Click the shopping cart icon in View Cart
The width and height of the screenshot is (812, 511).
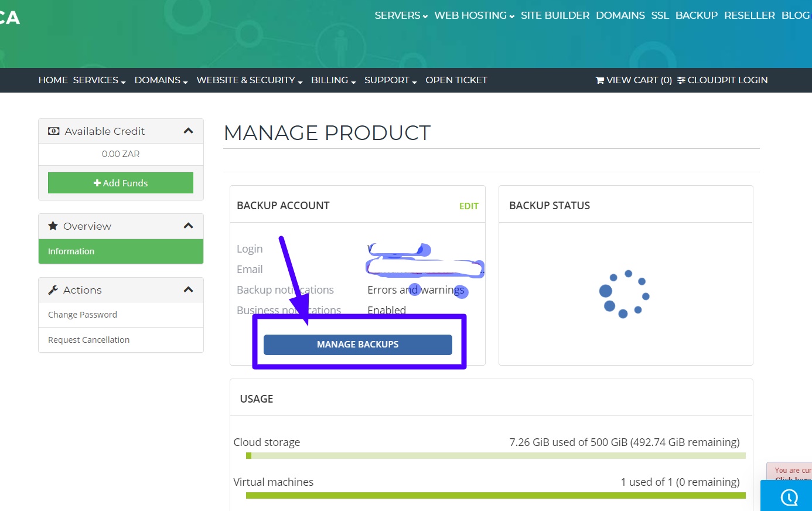pos(600,80)
